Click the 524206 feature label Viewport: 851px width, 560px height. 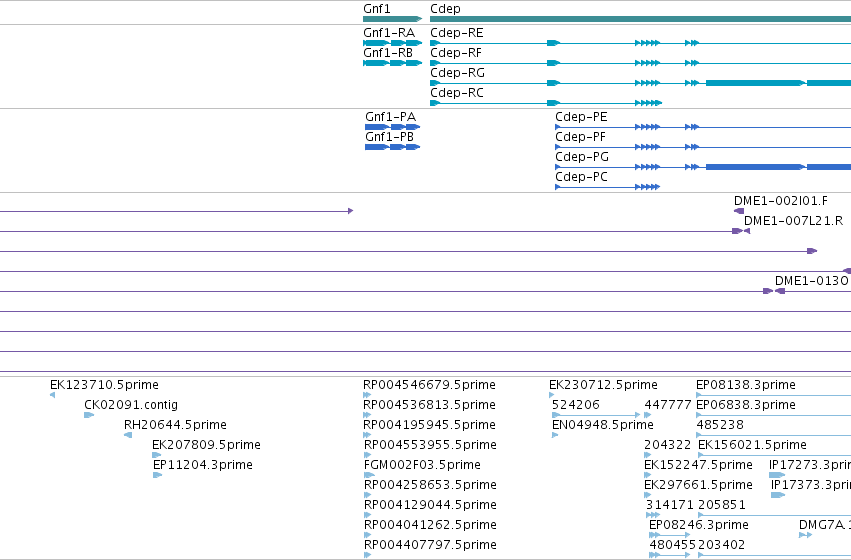coord(575,405)
